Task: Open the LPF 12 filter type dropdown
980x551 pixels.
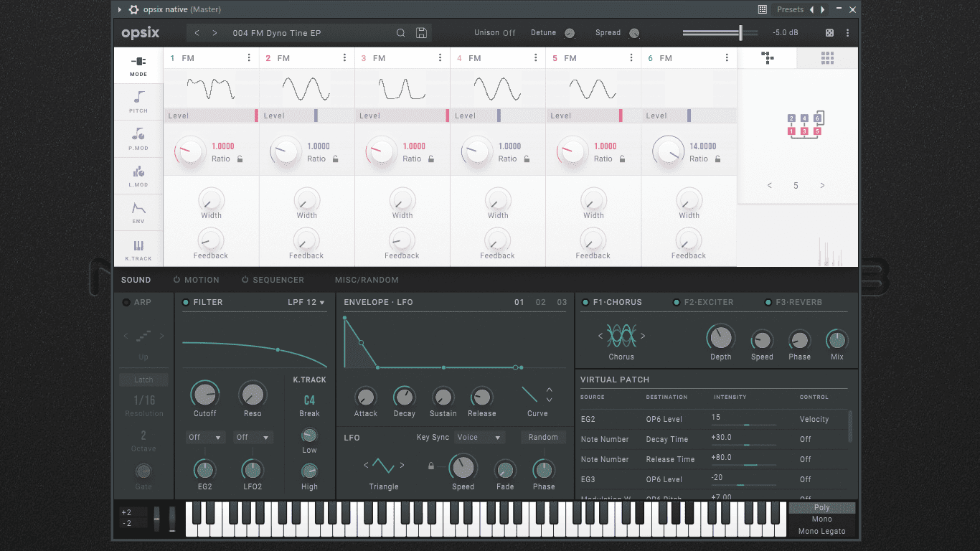Action: tap(306, 303)
